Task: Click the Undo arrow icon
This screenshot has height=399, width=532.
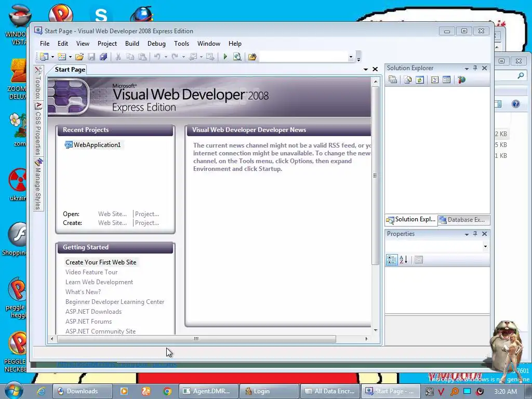Action: click(157, 57)
